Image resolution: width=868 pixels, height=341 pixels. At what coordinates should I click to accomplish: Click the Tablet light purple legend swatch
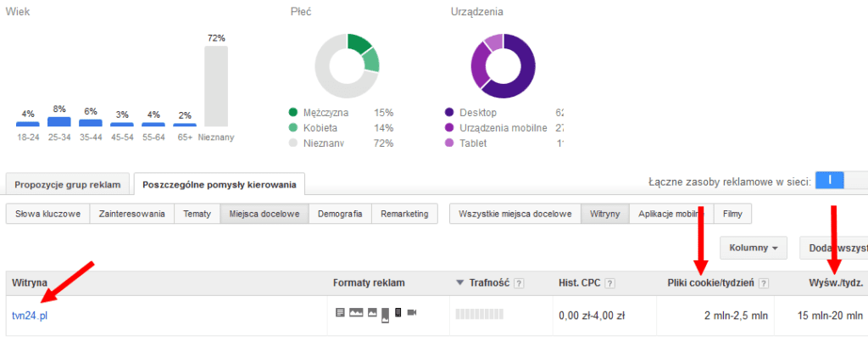[x=449, y=143]
